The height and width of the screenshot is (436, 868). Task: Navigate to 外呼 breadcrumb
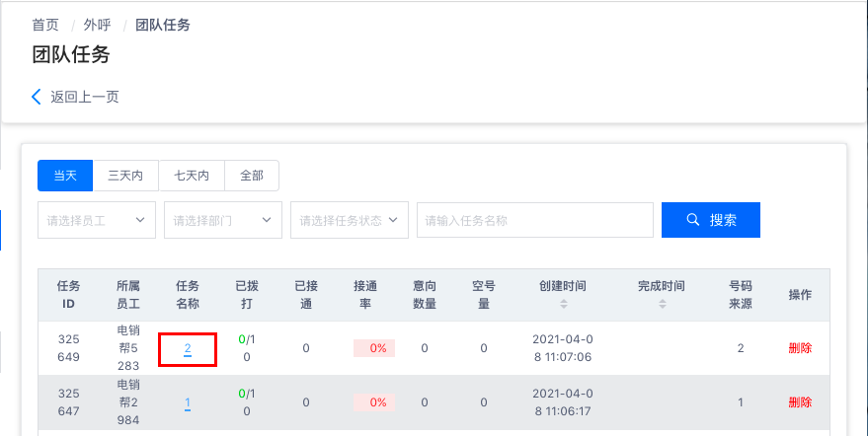click(97, 25)
